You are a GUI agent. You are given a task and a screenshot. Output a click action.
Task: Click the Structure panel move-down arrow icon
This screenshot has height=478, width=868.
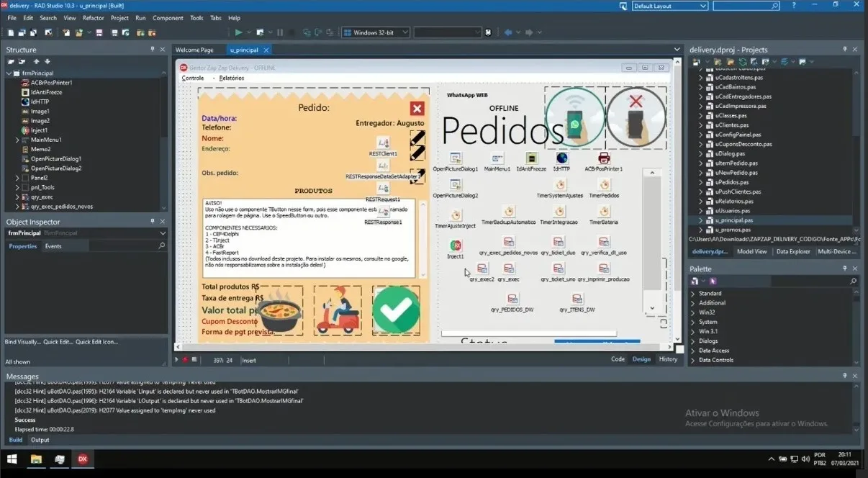point(47,62)
